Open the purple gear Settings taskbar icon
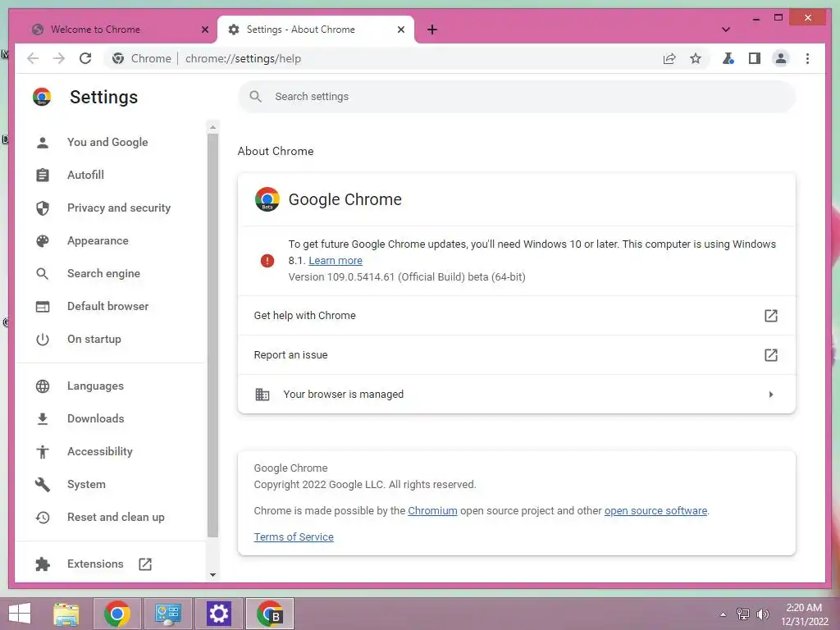The image size is (840, 630). [218, 614]
